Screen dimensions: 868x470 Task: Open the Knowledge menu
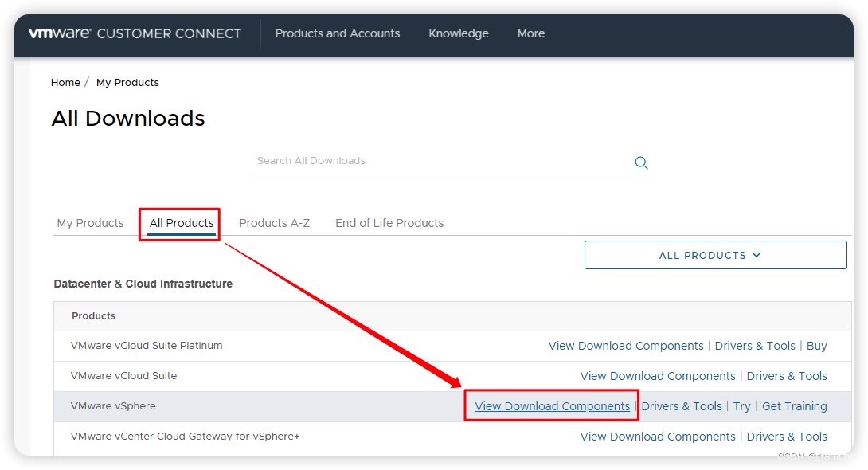pyautogui.click(x=459, y=33)
